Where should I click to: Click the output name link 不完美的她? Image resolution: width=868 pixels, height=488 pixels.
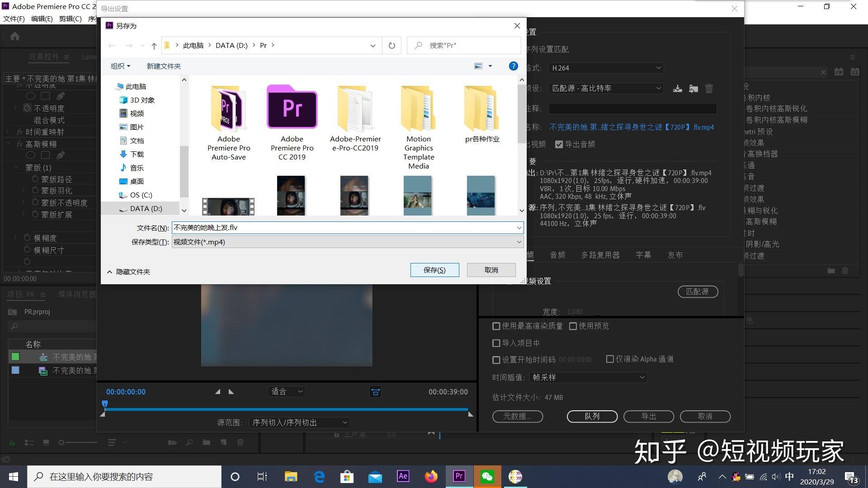point(632,127)
